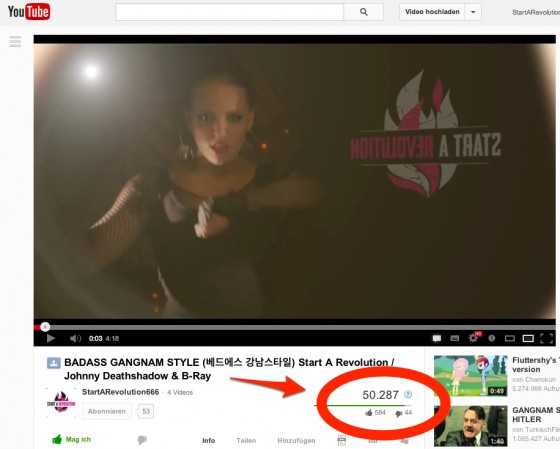
Task: Switch to the Teilen tab
Action: (x=246, y=440)
